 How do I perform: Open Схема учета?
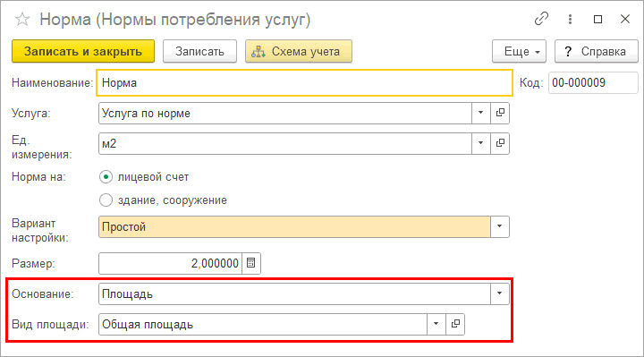[x=299, y=51]
